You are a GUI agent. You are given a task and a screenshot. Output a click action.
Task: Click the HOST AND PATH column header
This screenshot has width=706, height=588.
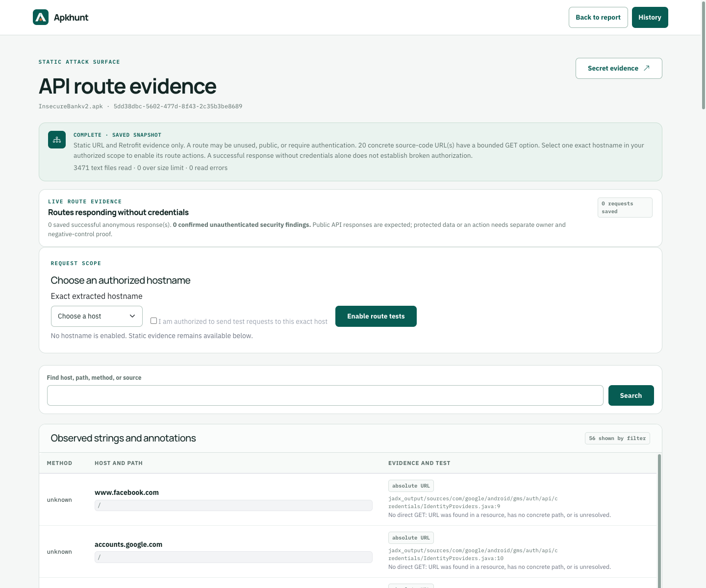click(x=119, y=463)
